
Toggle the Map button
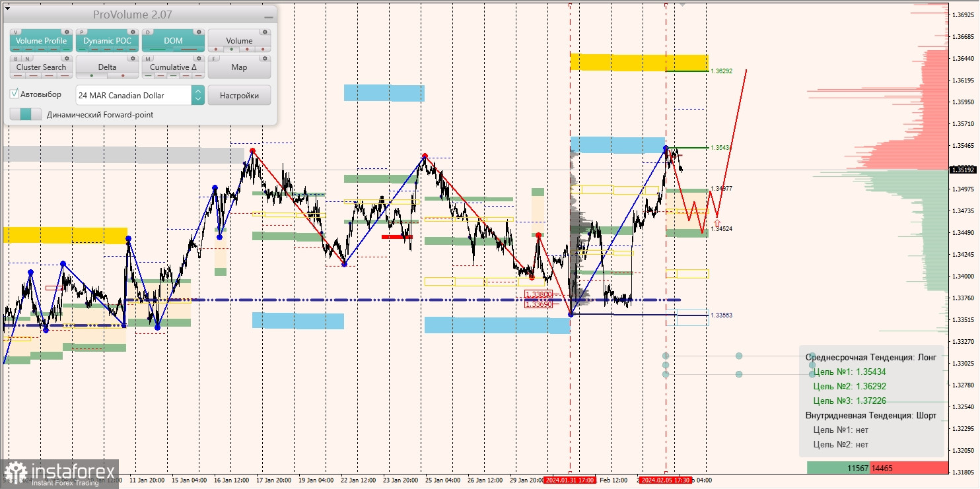pos(239,67)
